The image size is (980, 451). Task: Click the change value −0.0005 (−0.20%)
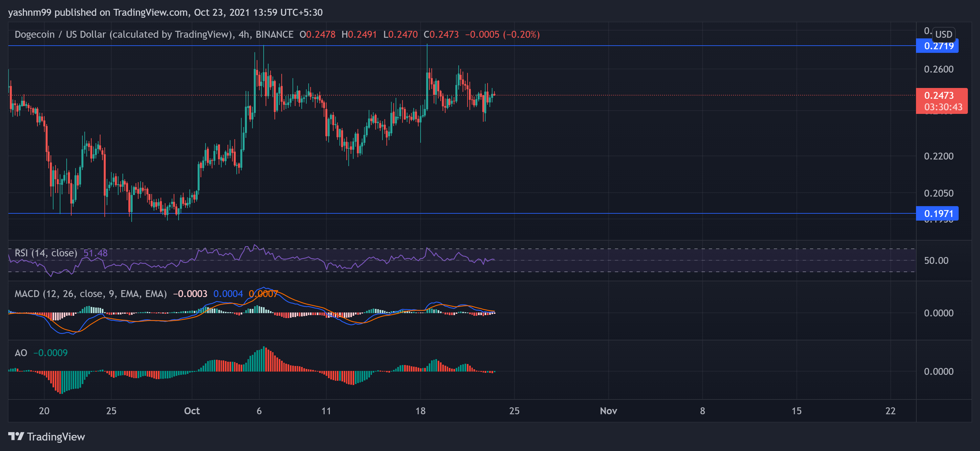tap(502, 34)
